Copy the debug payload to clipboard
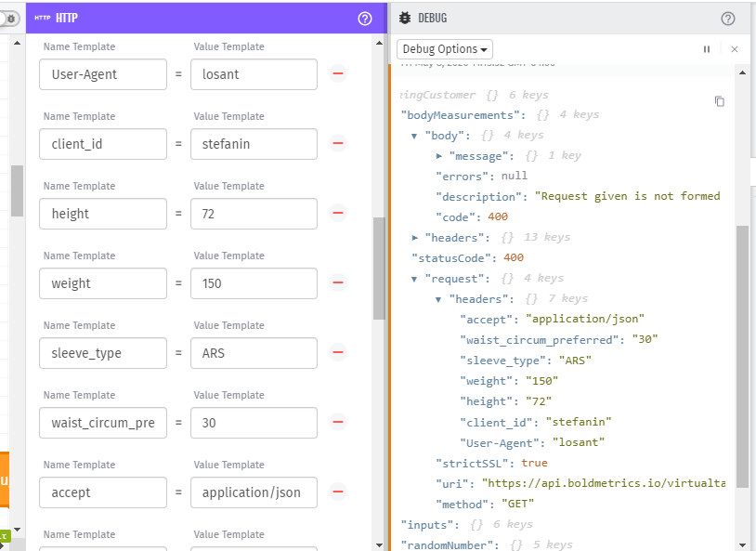The height and width of the screenshot is (551, 756). [x=720, y=101]
